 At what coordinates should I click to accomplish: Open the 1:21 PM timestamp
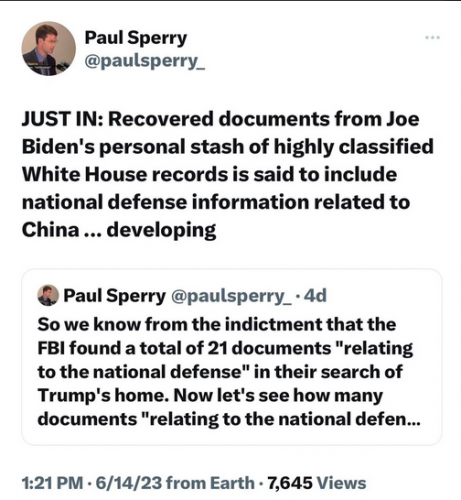[52, 483]
